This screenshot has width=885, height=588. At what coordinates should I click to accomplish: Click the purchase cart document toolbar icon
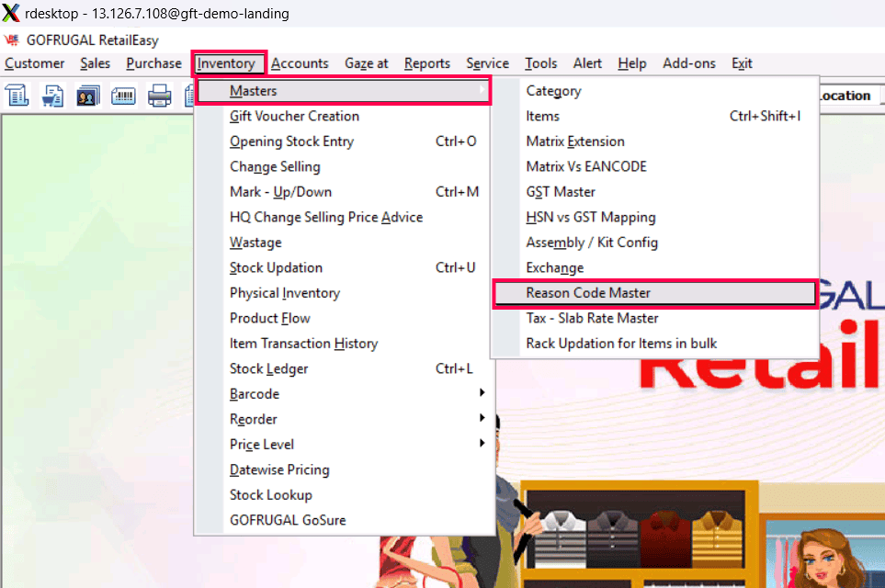point(52,96)
